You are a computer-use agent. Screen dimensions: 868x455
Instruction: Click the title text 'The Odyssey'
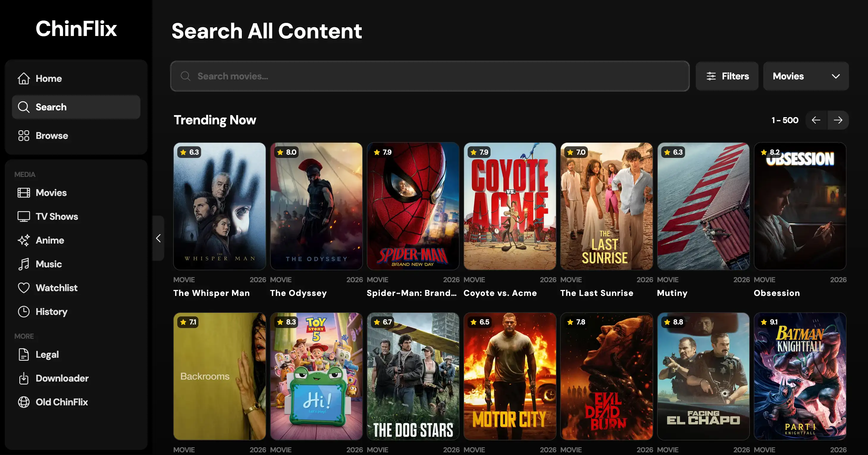coord(298,293)
